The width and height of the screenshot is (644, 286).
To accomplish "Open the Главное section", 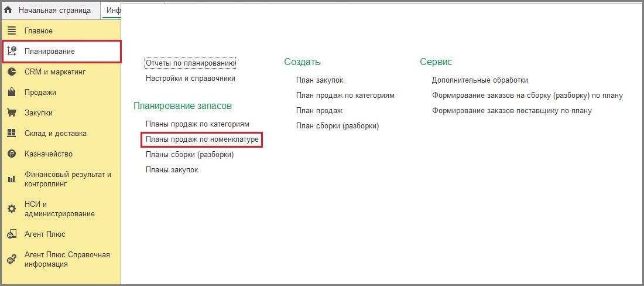I will (x=39, y=31).
